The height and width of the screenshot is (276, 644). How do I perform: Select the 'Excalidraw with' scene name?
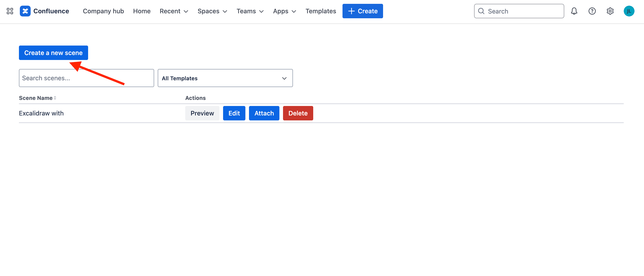pyautogui.click(x=41, y=113)
